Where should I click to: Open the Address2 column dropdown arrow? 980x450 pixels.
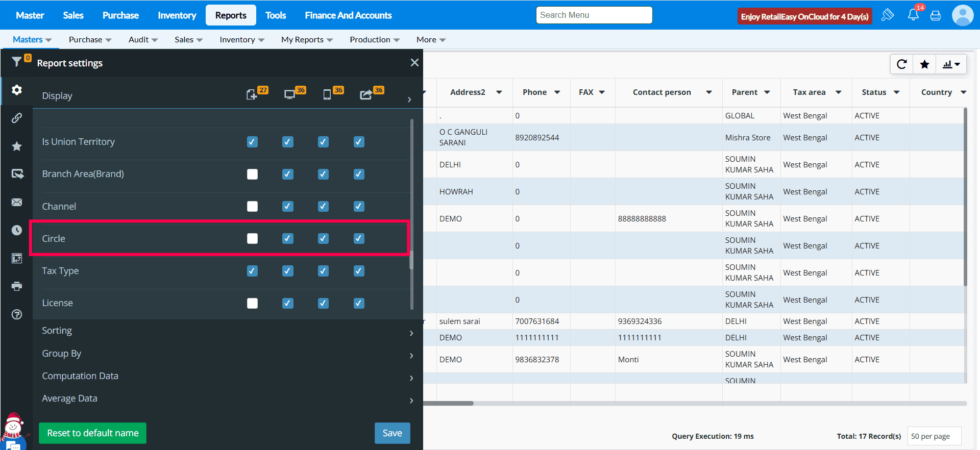point(499,92)
